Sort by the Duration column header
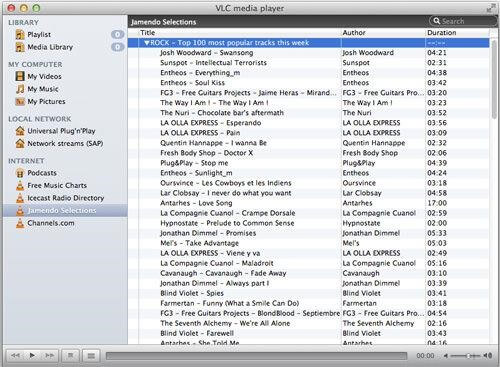The height and width of the screenshot is (367, 500). point(457,33)
